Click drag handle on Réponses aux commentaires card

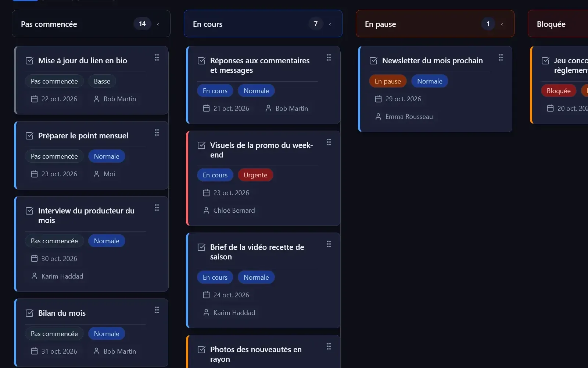[329, 57]
